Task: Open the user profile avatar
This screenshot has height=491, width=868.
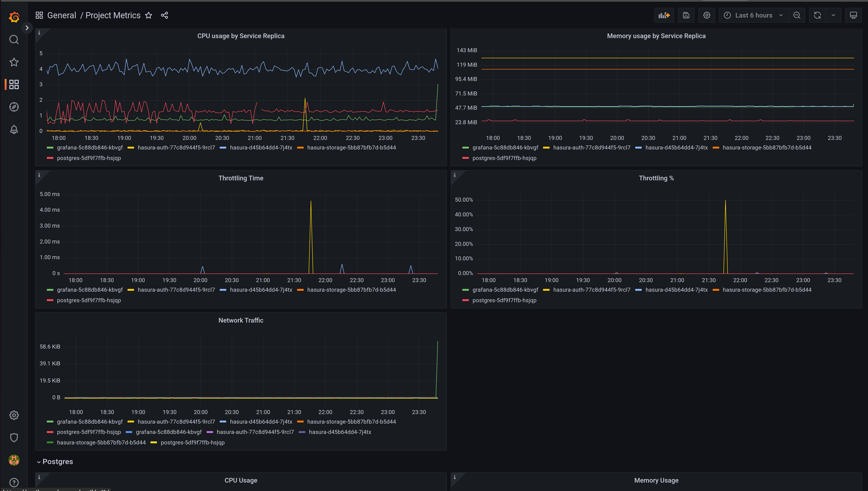Action: pos(14,460)
